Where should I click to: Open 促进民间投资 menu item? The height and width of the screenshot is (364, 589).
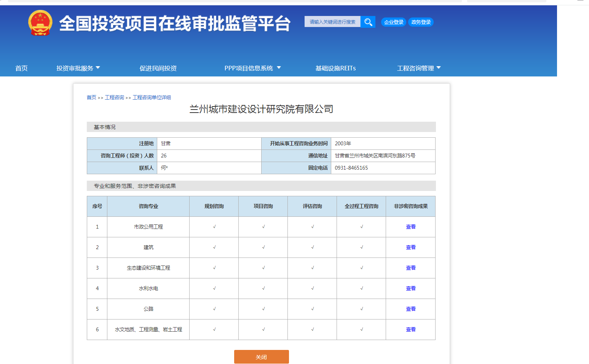tap(158, 68)
